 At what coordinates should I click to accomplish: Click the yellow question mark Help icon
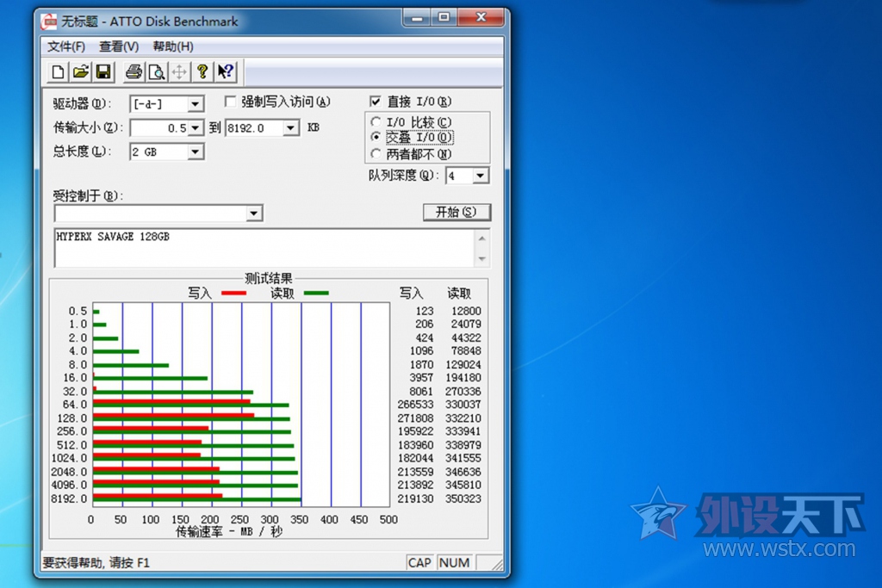click(x=202, y=72)
